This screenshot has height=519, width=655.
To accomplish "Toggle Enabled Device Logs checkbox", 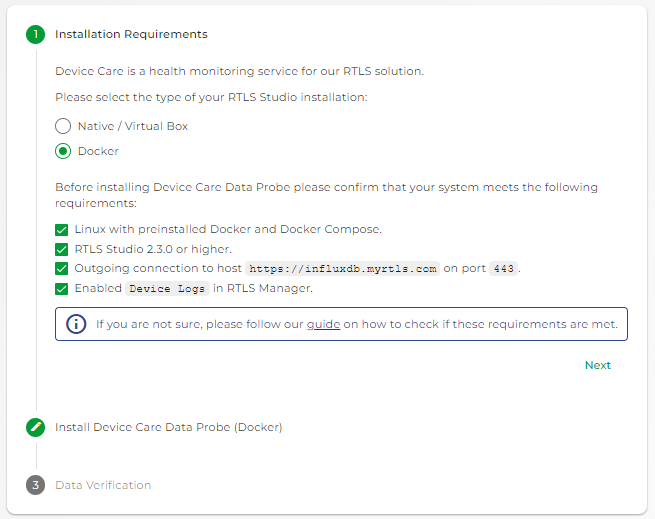I will (x=61, y=289).
